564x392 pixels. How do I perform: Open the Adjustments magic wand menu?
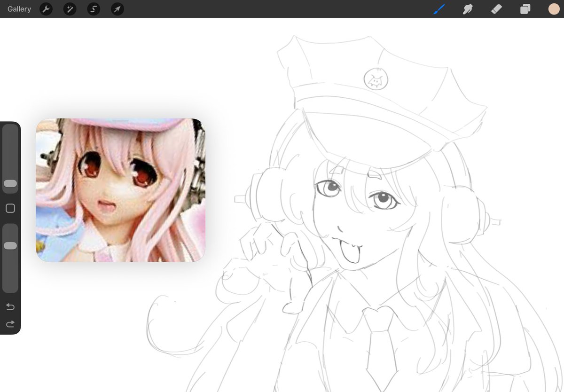click(x=70, y=9)
